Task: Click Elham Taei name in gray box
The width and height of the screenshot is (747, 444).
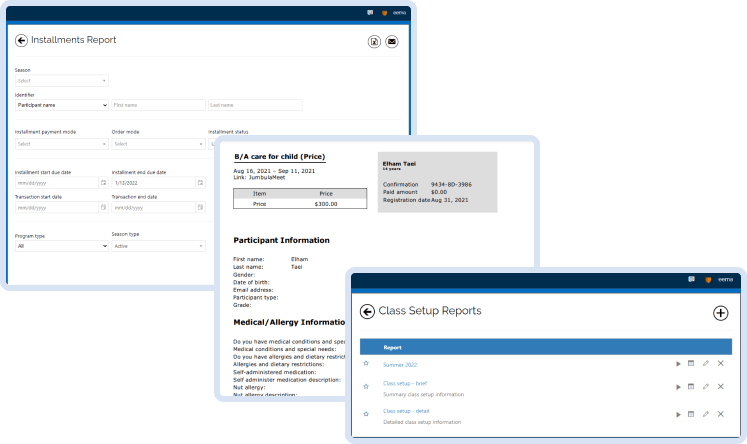Action: [x=399, y=163]
